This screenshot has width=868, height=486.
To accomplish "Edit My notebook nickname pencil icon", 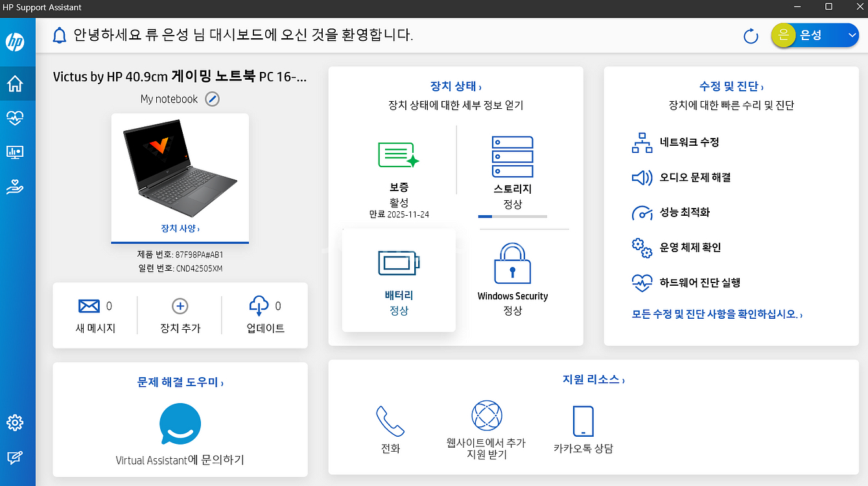I will click(x=213, y=99).
